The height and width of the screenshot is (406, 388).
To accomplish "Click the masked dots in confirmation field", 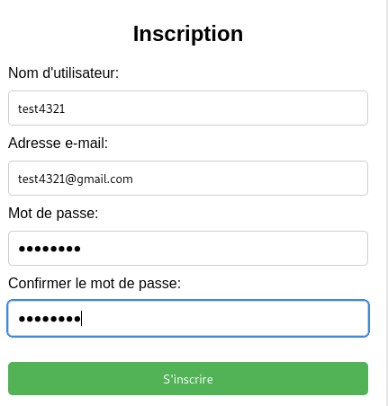I will coord(49,319).
